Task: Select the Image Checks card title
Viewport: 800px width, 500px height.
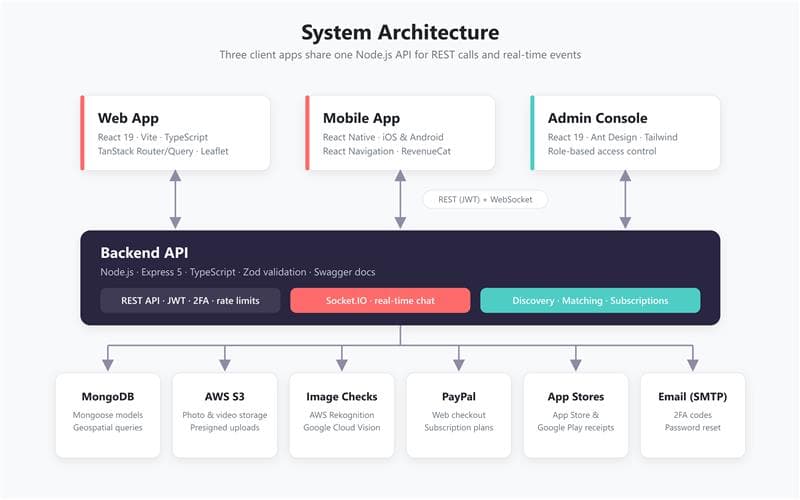Action: [342, 396]
